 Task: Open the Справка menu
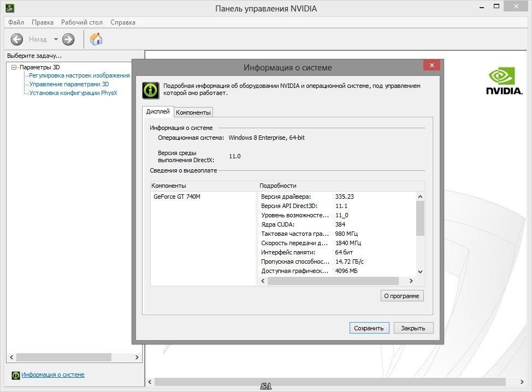pyautogui.click(x=123, y=22)
